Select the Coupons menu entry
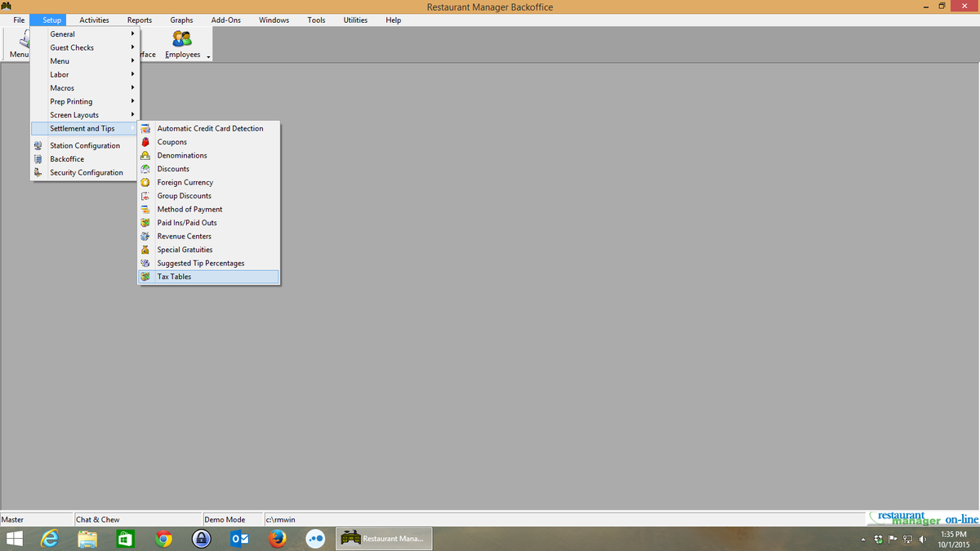Viewport: 980px width, 551px height. pyautogui.click(x=208, y=142)
